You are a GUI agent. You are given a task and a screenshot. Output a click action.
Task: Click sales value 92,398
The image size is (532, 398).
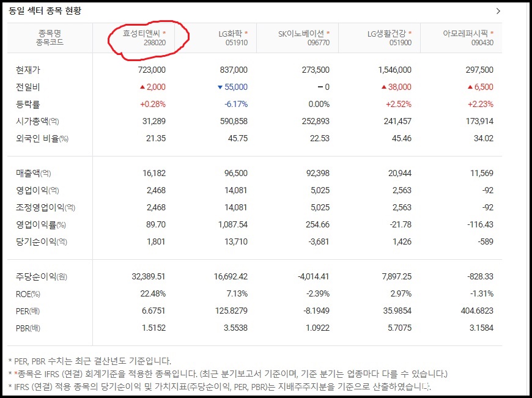pyautogui.click(x=318, y=173)
